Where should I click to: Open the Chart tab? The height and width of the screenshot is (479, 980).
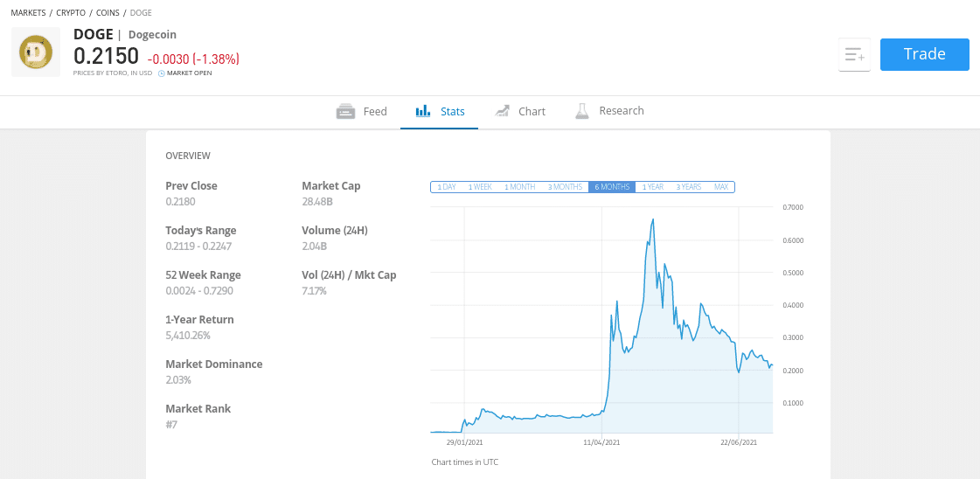[520, 111]
